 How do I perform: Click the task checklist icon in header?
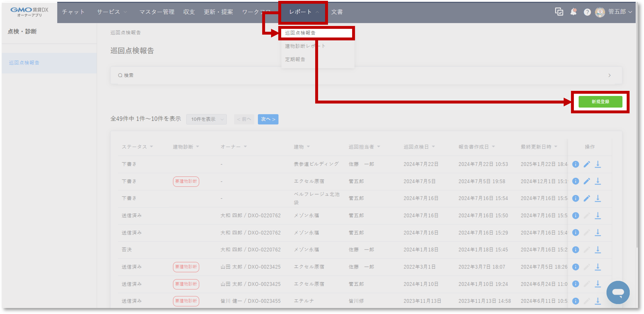tap(559, 12)
